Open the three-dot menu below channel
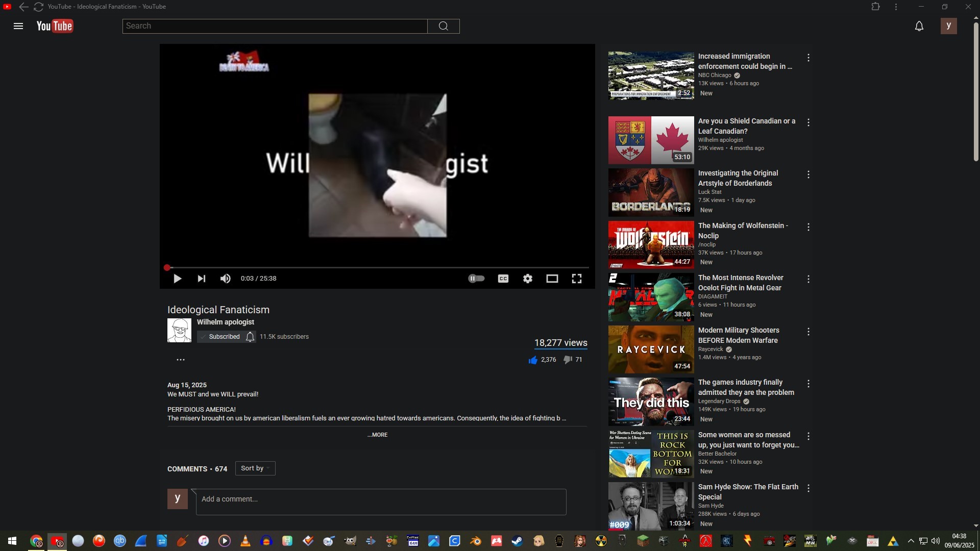 [x=180, y=360]
